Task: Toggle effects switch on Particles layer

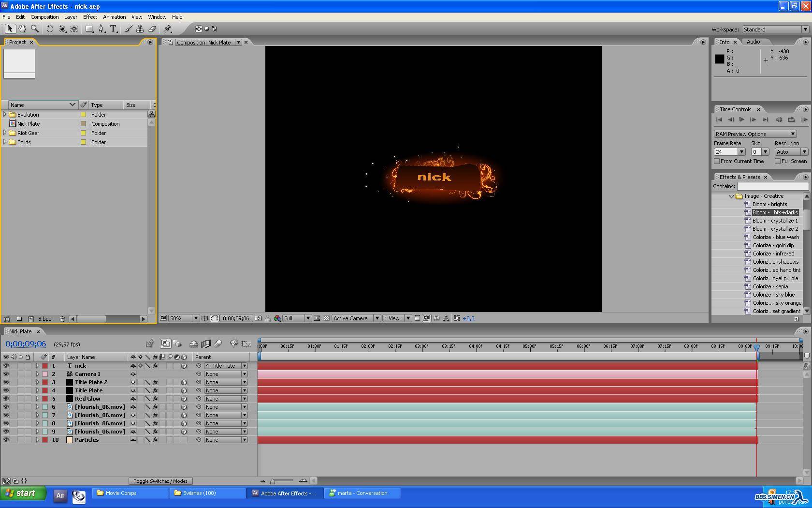Action: (x=155, y=440)
